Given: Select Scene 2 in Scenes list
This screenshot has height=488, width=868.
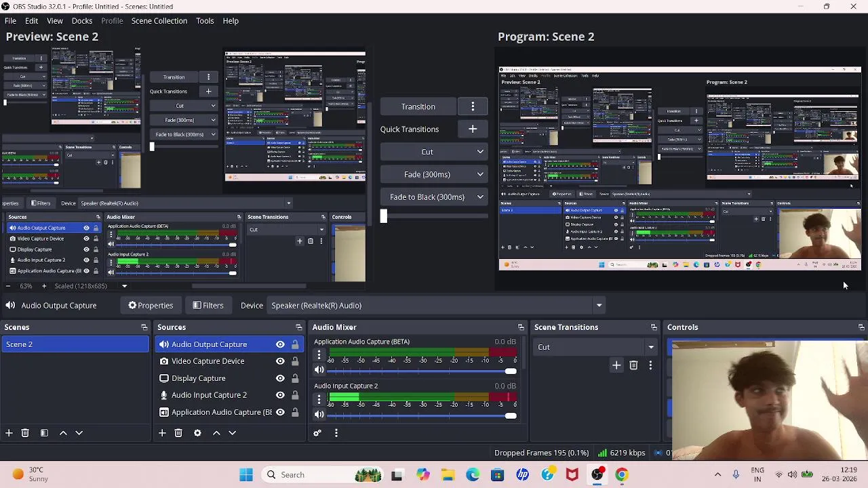Looking at the screenshot, I should pos(75,344).
